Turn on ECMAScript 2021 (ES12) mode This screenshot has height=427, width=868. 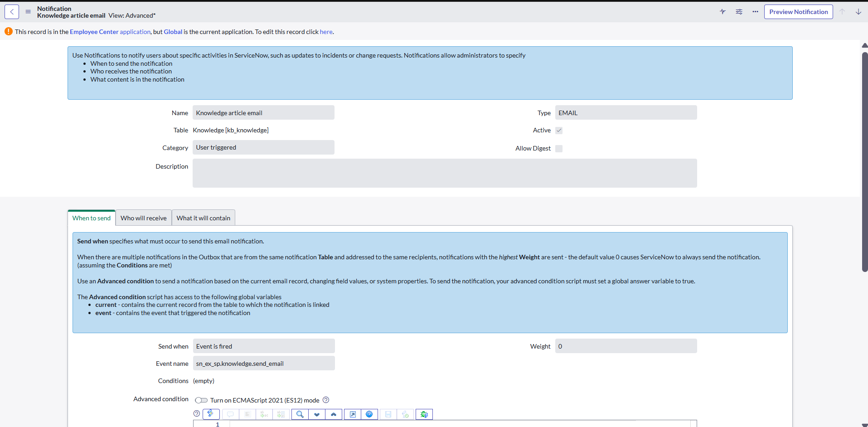(201, 400)
